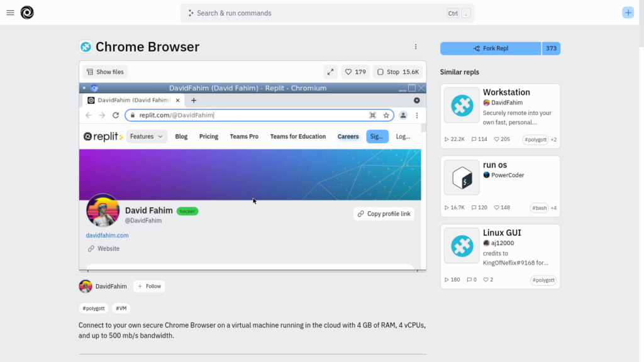Expand the Features dropdown menu
The height and width of the screenshot is (362, 644).
tap(147, 136)
